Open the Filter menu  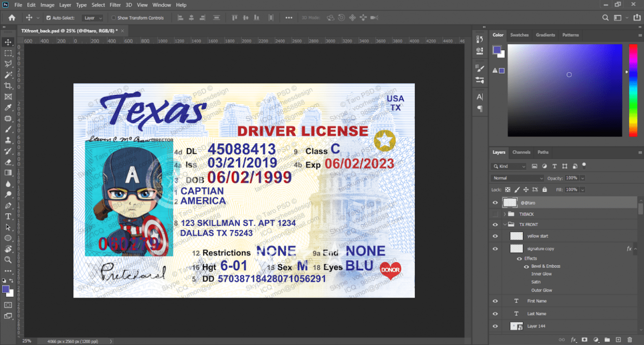coord(115,5)
